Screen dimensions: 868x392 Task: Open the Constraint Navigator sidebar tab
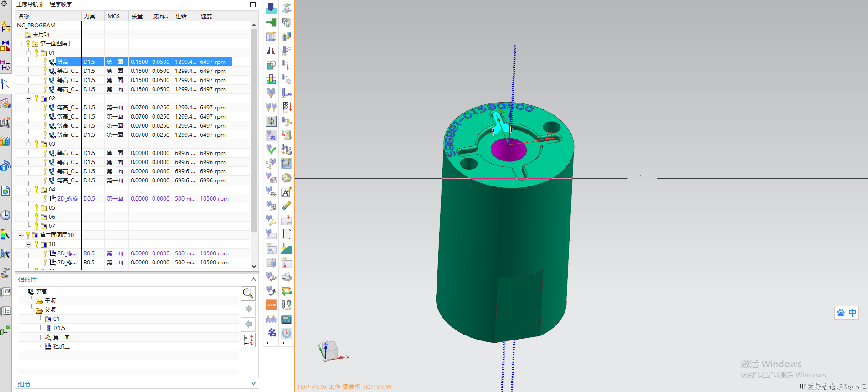5,45
